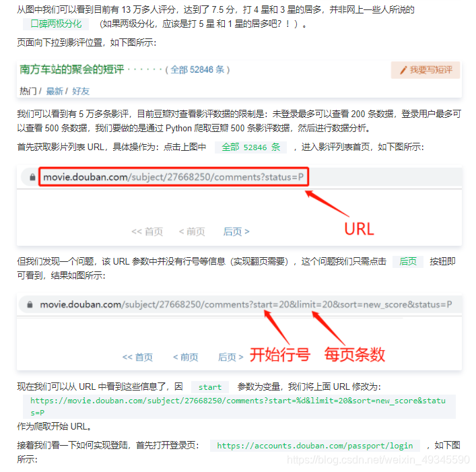Viewport: 476px width, 472px height.
Task: Click the lock icon in the first address bar
Action: coord(32,177)
